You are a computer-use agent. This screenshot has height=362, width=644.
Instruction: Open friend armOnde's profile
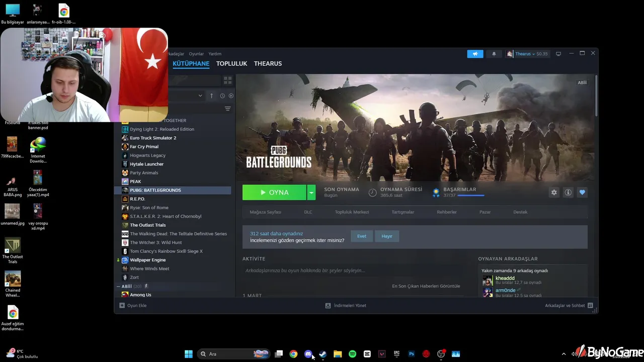[505, 290]
